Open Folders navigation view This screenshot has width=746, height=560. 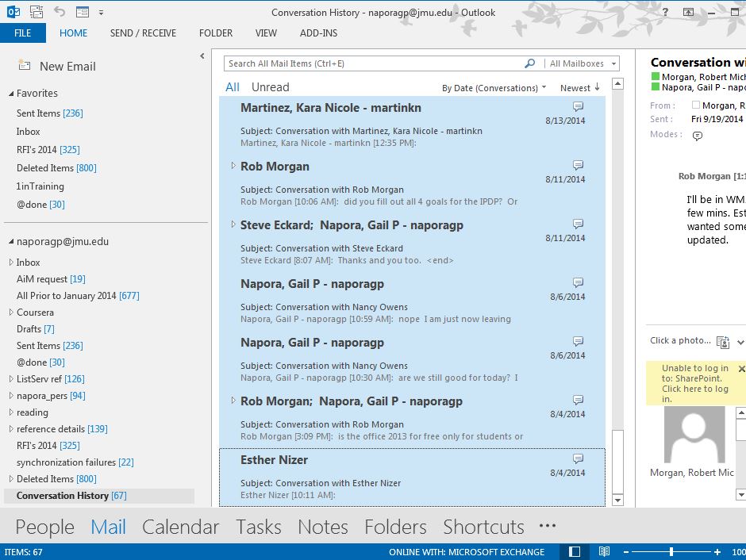395,527
